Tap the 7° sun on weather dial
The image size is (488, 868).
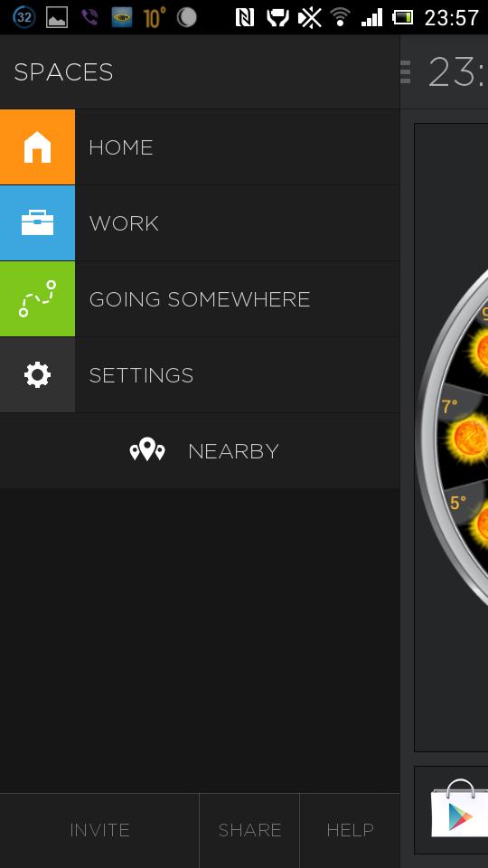point(469,438)
